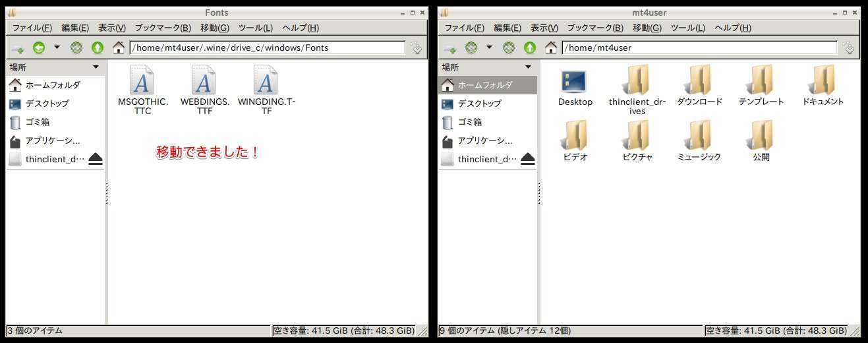Select thinclient drive in mt4user window sidebar
Image resolution: width=868 pixels, height=343 pixels.
coord(479,159)
